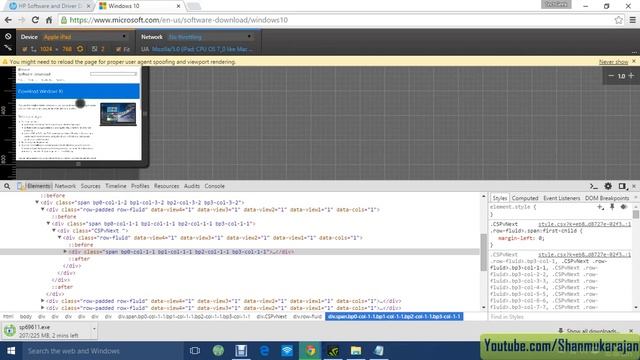
Task: Bookmark page with the star icon
Action: pyautogui.click(x=618, y=20)
